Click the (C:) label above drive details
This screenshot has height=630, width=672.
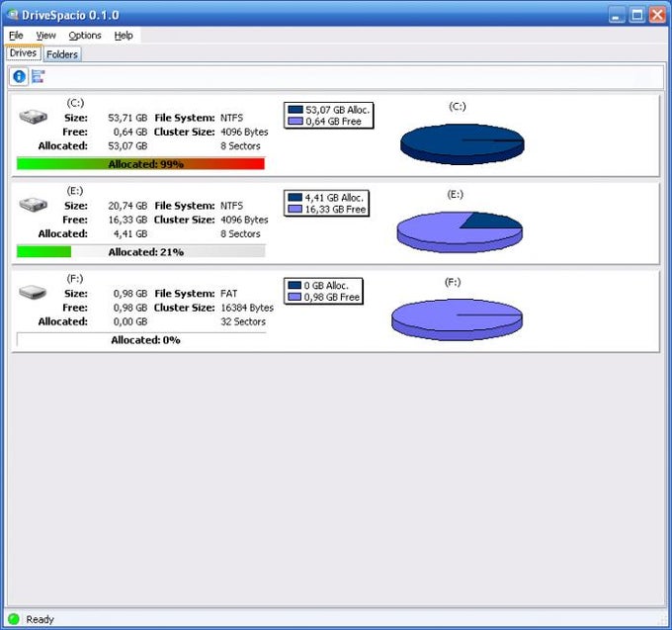tap(75, 104)
